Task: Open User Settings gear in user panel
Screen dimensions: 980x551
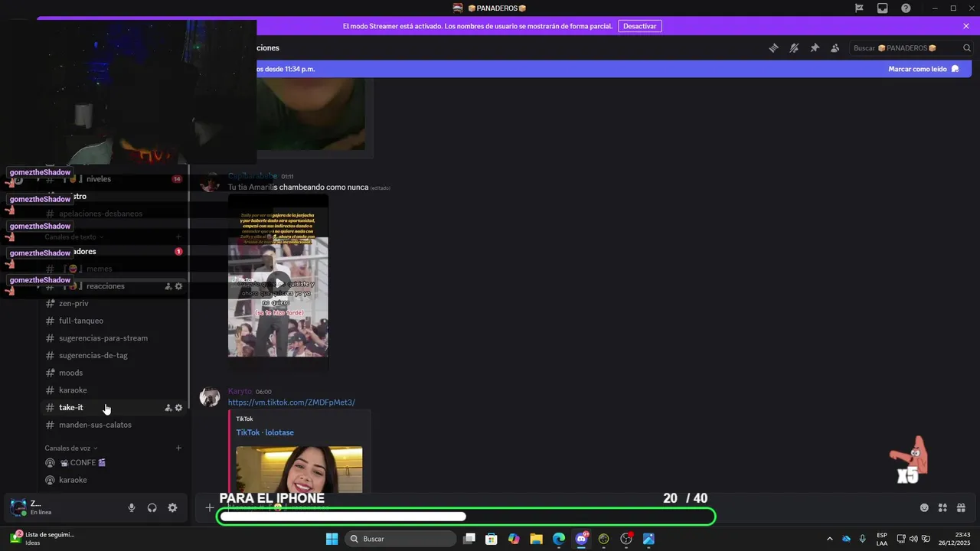Action: [172, 507]
